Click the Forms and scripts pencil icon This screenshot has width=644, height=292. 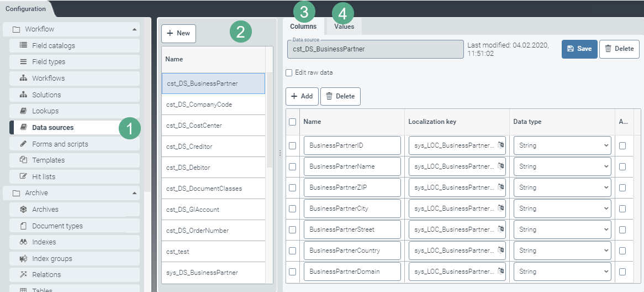pos(23,144)
